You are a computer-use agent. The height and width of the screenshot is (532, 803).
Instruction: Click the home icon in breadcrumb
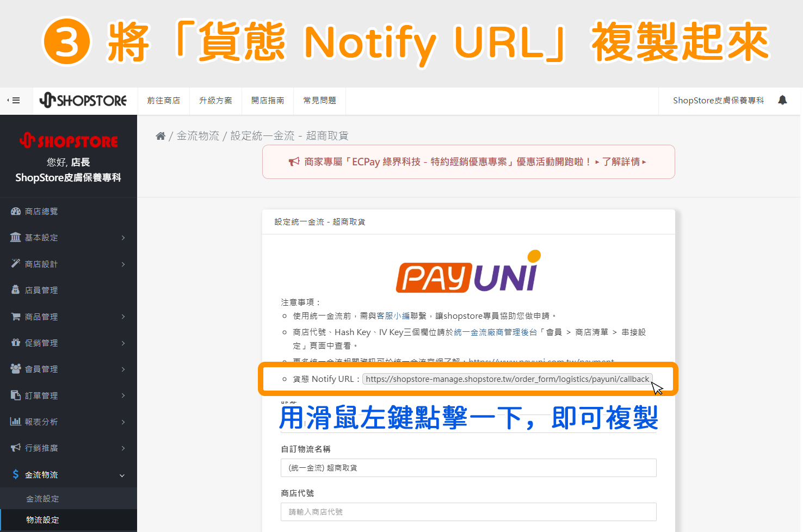[160, 136]
